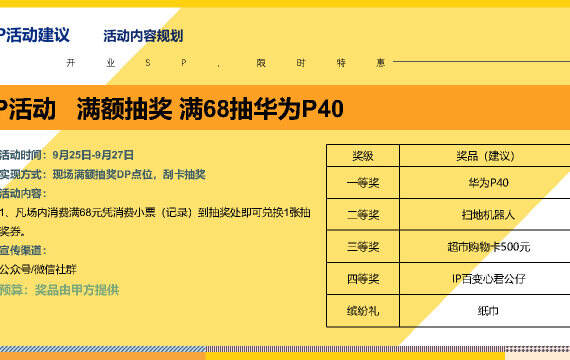This screenshot has height=360, width=570.
Task: Click the green 预算：奖品由甲方提供 text
Action: [x=60, y=290]
